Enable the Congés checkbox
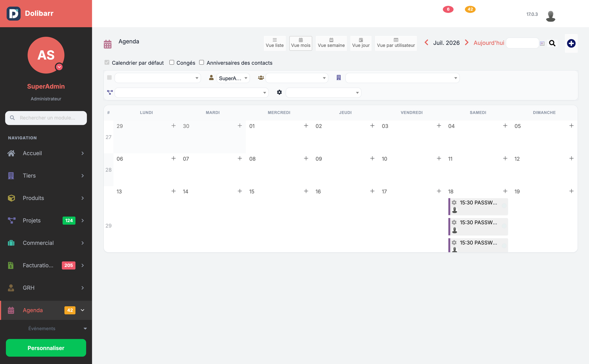The height and width of the screenshot is (364, 589). pyautogui.click(x=172, y=62)
